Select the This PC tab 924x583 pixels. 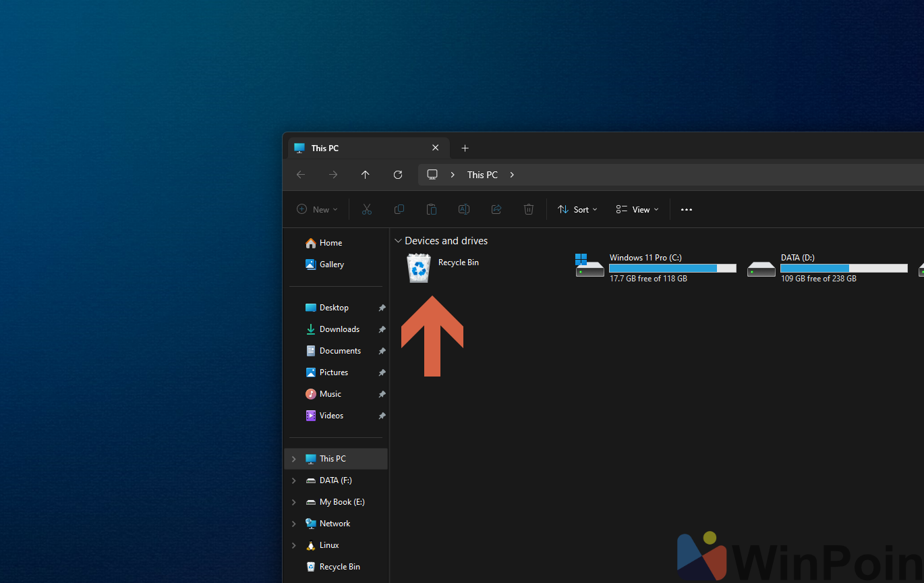coord(357,148)
